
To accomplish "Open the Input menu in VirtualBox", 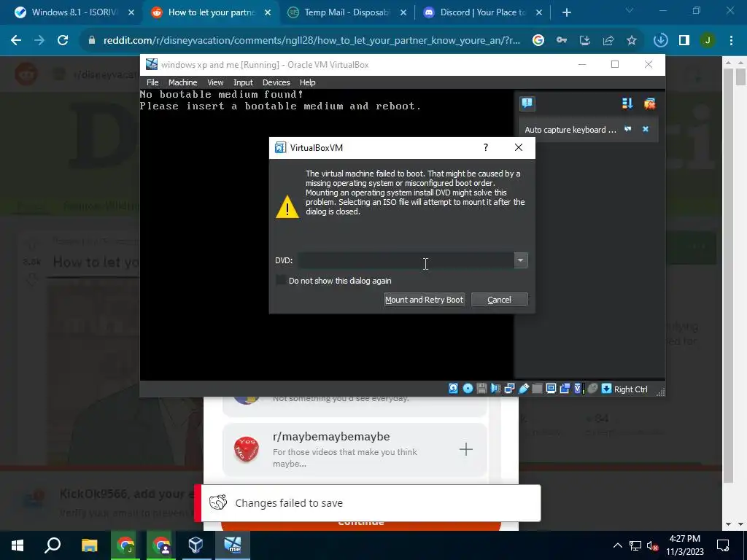I will click(x=243, y=82).
